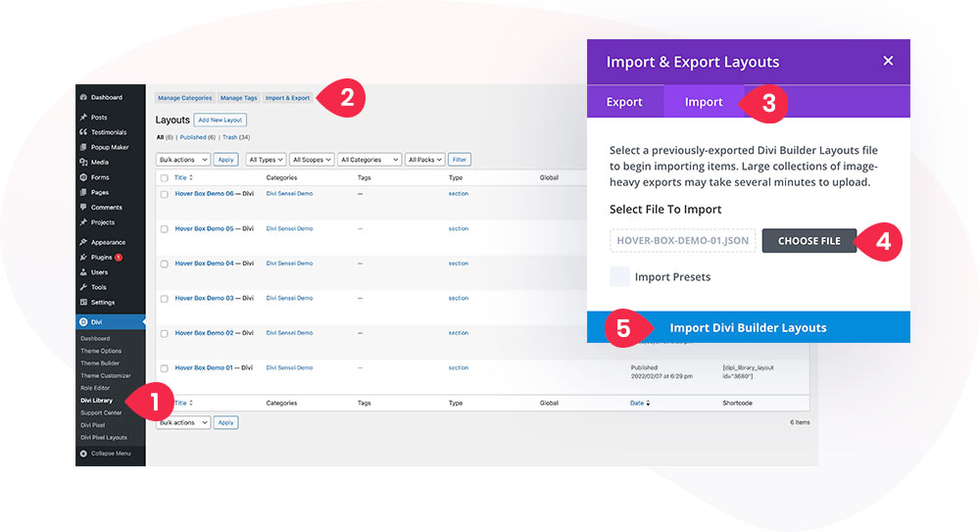Screen dimensions: 980x532
Task: Check the Hover Box Demo 04 row checkbox
Action: point(165,265)
